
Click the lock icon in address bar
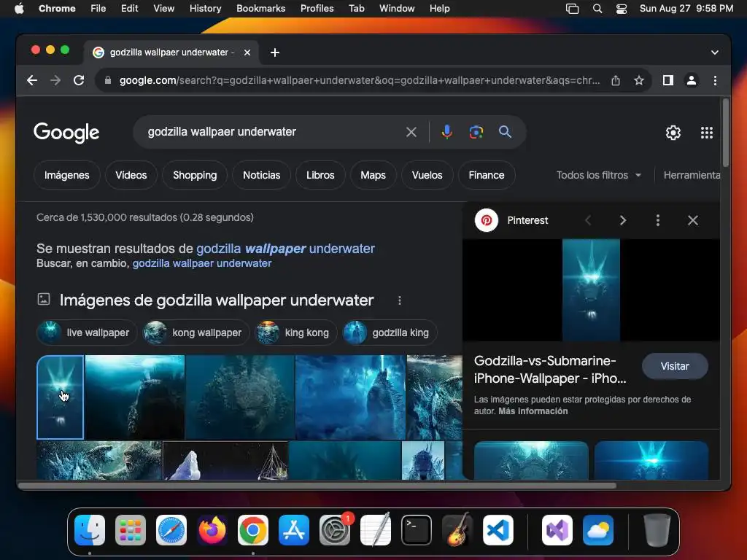click(x=108, y=80)
